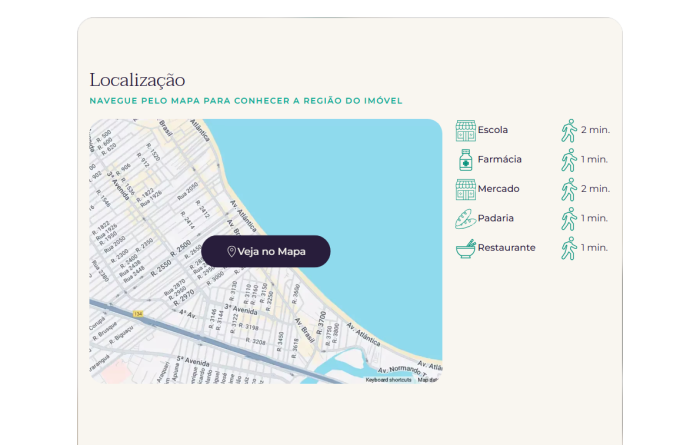Click the walking person icon in Padaria row
Screen dimensions: 700x445
pos(569,218)
